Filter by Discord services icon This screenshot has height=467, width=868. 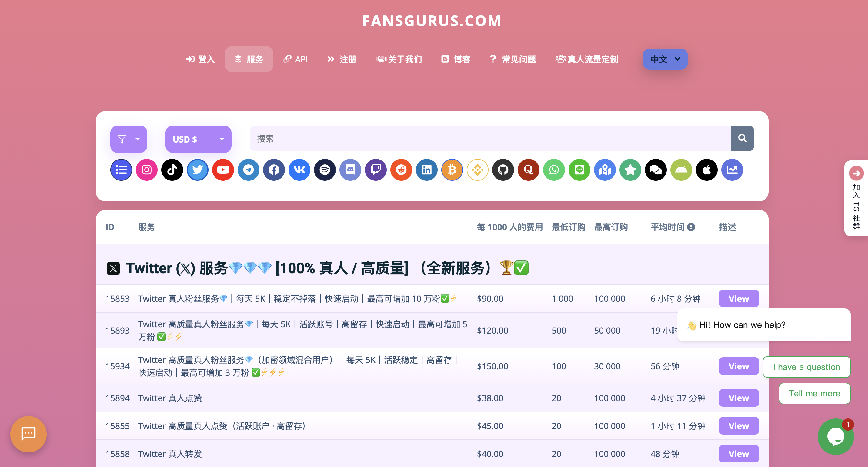350,170
